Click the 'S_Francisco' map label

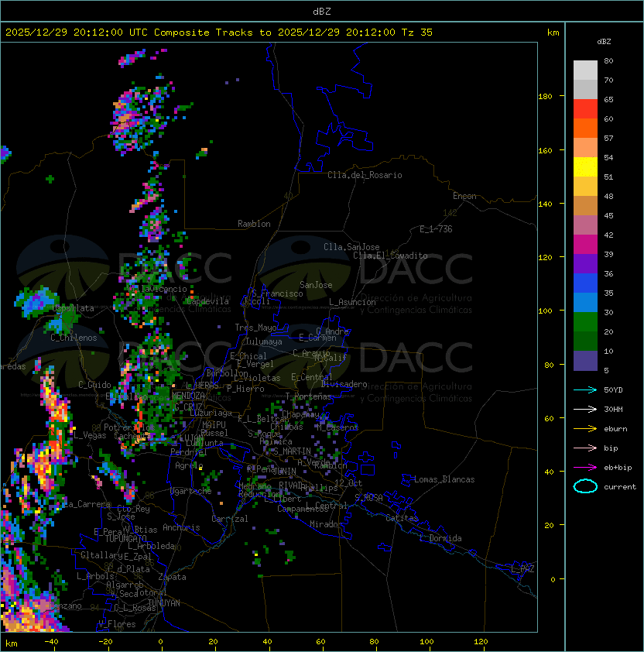277,293
